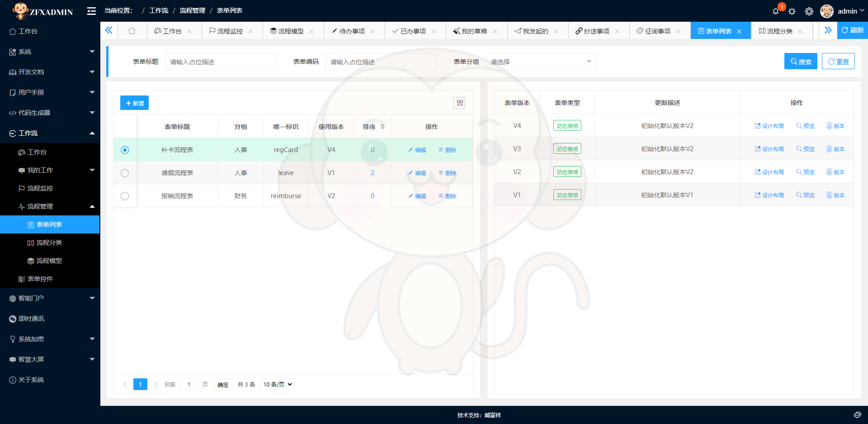Click the 重置 reset button
Viewport: 868px width, 424px height.
coord(838,62)
